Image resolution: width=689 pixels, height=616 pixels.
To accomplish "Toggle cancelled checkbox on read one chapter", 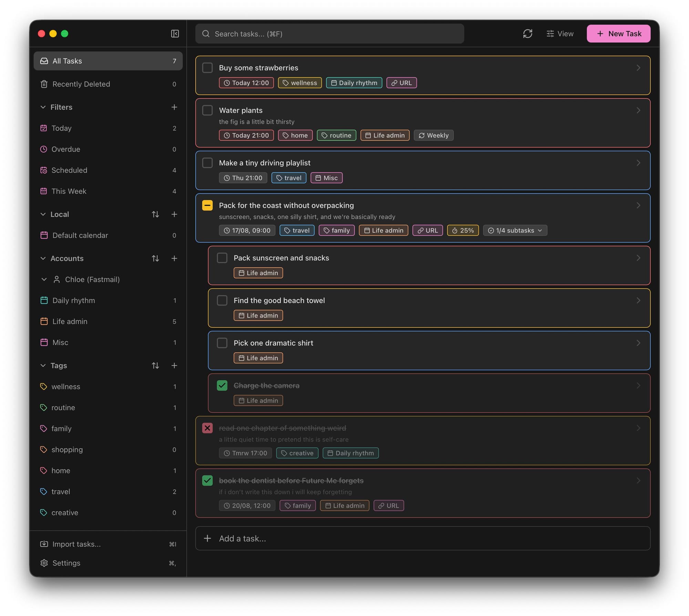I will (x=207, y=428).
